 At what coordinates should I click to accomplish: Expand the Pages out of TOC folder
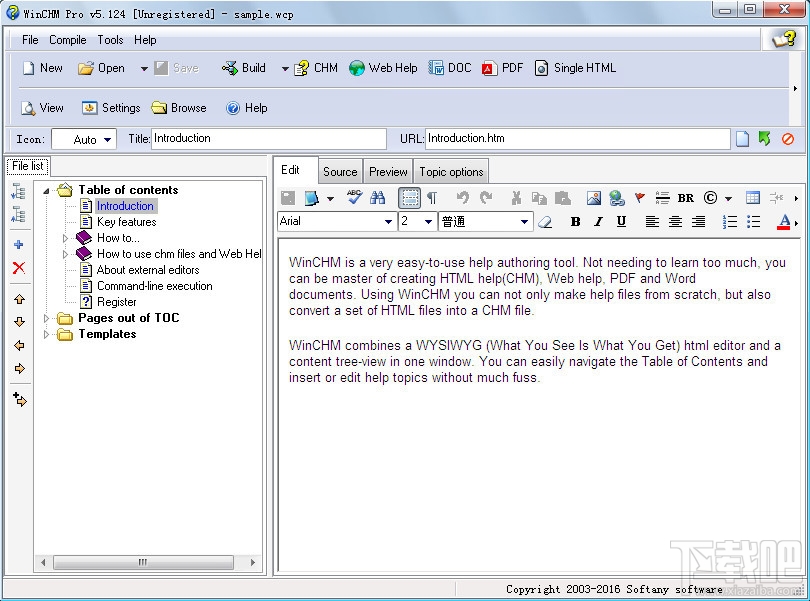(46, 318)
